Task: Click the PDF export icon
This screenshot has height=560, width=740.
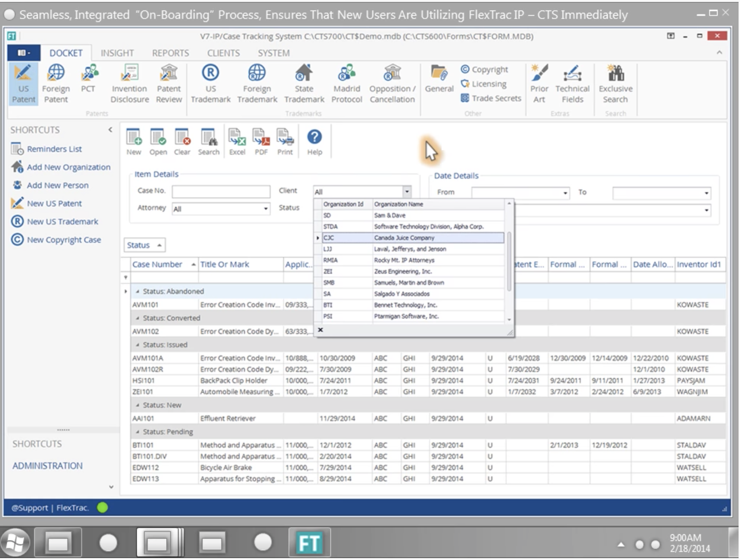Action: click(261, 142)
